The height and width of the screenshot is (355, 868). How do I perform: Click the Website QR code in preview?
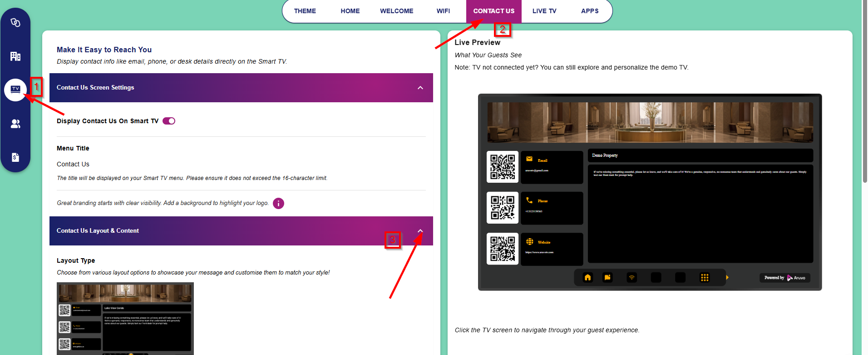pos(503,249)
